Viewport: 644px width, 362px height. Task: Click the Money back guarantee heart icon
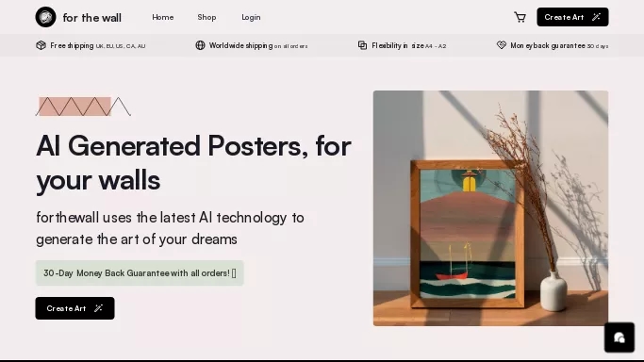coord(501,45)
